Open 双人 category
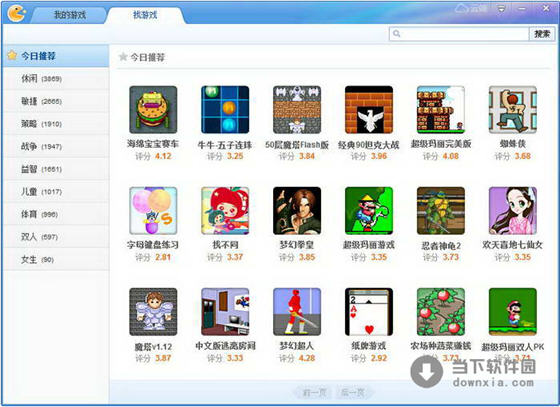Viewport: 560px width, 407px height. pyautogui.click(x=56, y=237)
